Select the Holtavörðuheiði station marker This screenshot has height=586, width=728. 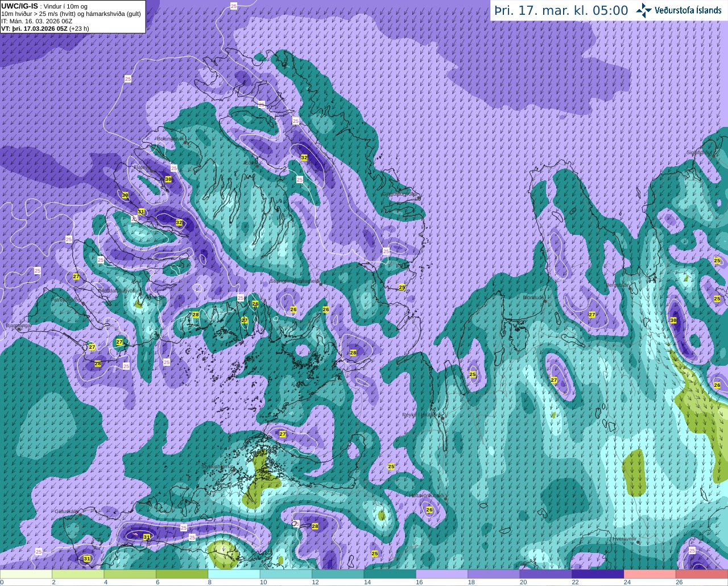(445, 499)
